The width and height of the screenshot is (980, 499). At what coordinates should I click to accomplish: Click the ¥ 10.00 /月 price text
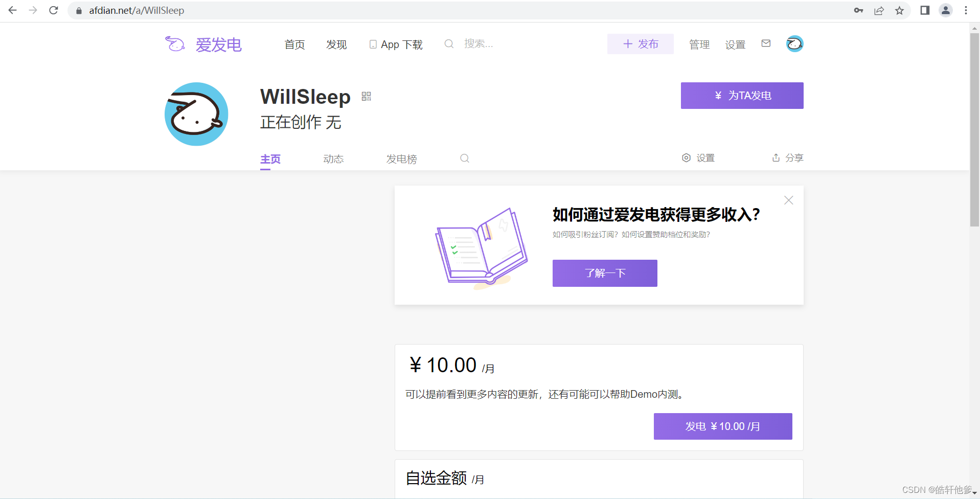click(452, 366)
